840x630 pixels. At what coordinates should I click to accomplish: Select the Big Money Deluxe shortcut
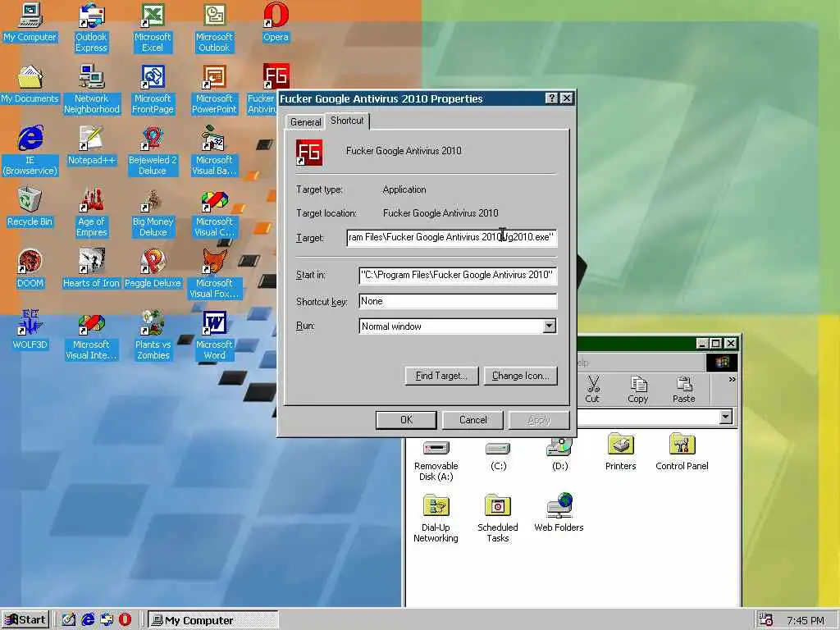pyautogui.click(x=153, y=212)
